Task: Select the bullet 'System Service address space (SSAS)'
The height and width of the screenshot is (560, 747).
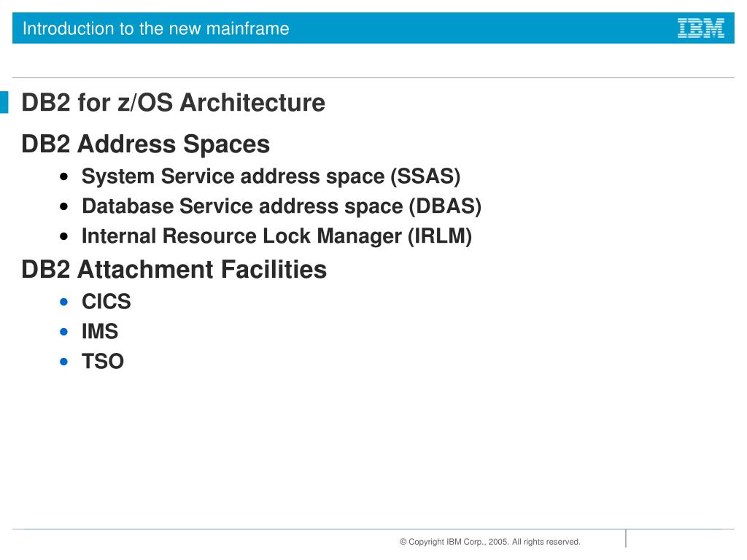Action: tap(271, 176)
